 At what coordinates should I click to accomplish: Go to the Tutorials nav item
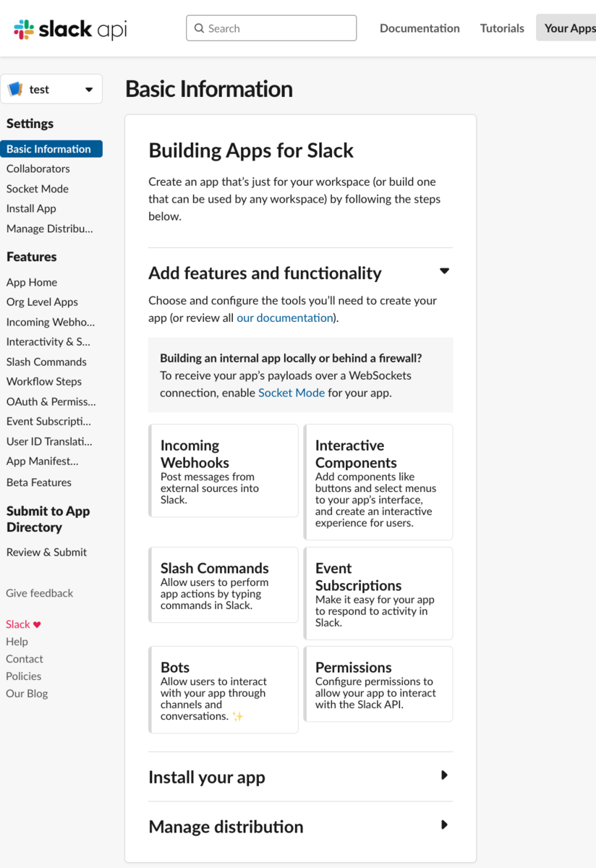[x=502, y=28]
